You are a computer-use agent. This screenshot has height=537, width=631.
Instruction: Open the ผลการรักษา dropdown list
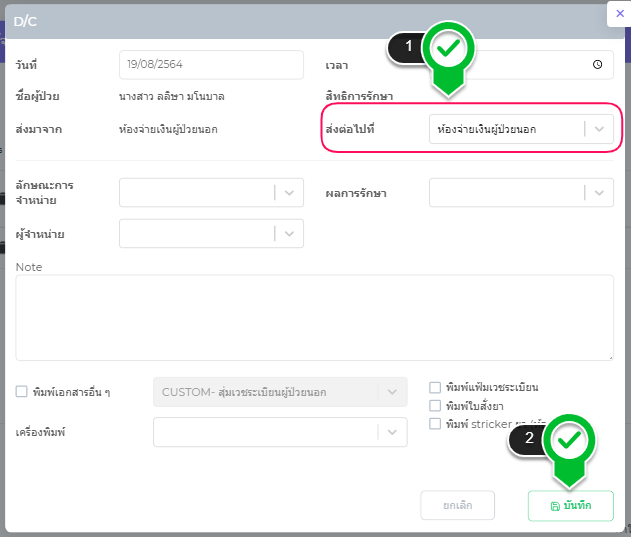click(x=599, y=192)
